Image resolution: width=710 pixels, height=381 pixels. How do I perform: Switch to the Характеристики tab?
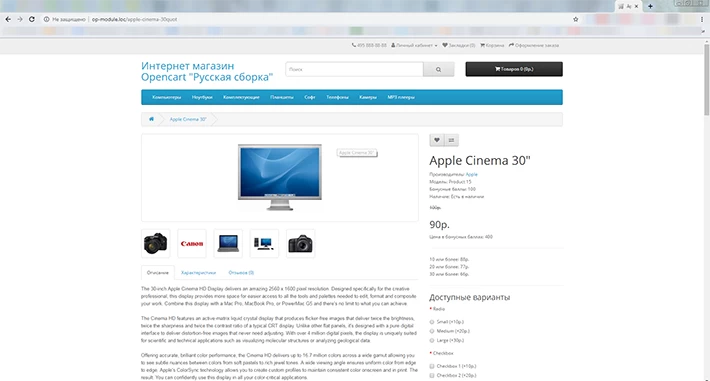(198, 273)
